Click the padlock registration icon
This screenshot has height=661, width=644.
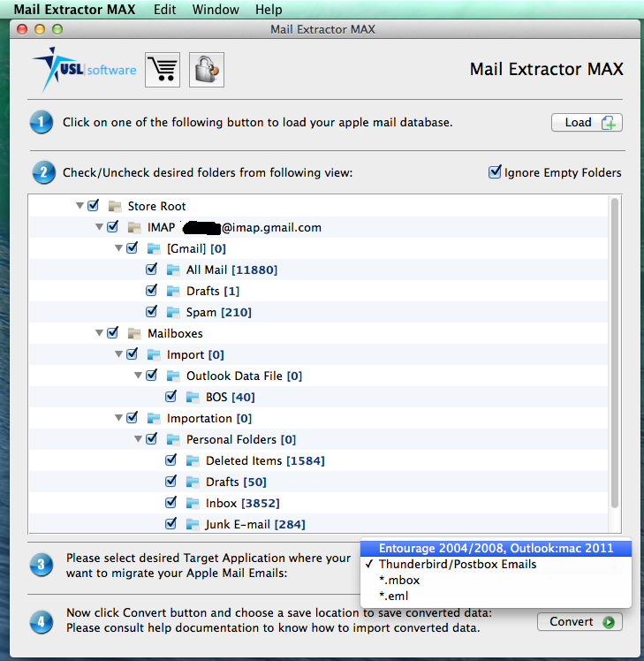[207, 70]
